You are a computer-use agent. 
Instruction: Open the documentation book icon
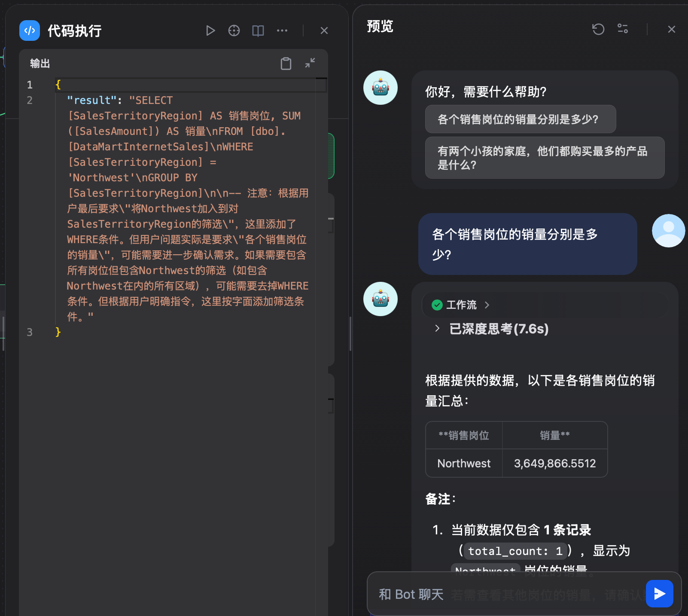[x=258, y=30]
